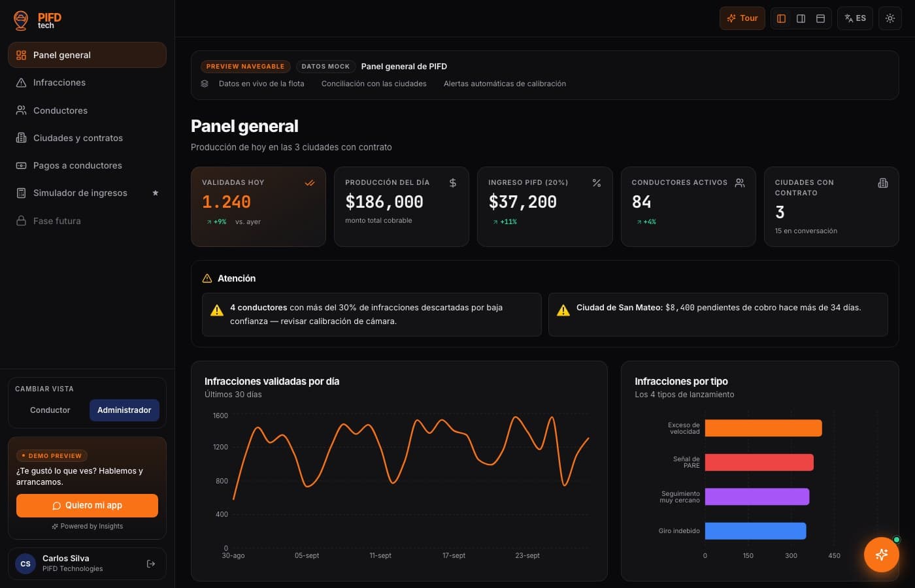Image resolution: width=915 pixels, height=588 pixels.
Task: Click the +4% trend in Conductores activos
Action: [646, 221]
